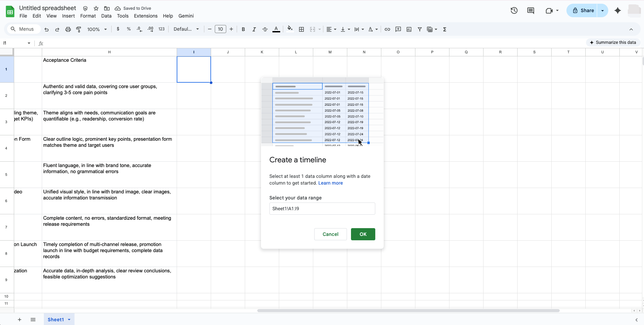Collapse the menus with the toolbar chevron
This screenshot has height=325, width=644.
click(631, 29)
